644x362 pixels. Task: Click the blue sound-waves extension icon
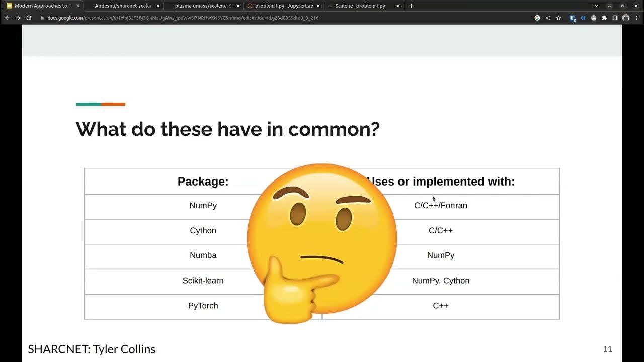point(583,18)
